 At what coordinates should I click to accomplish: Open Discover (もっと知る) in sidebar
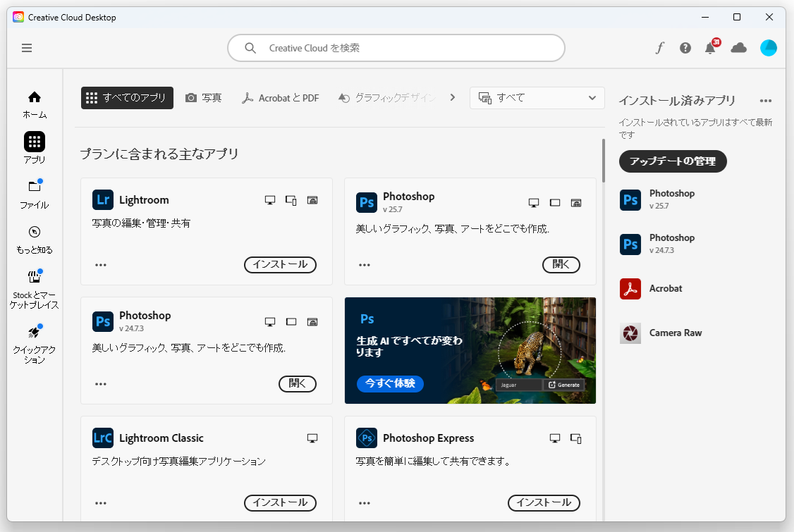(x=35, y=239)
